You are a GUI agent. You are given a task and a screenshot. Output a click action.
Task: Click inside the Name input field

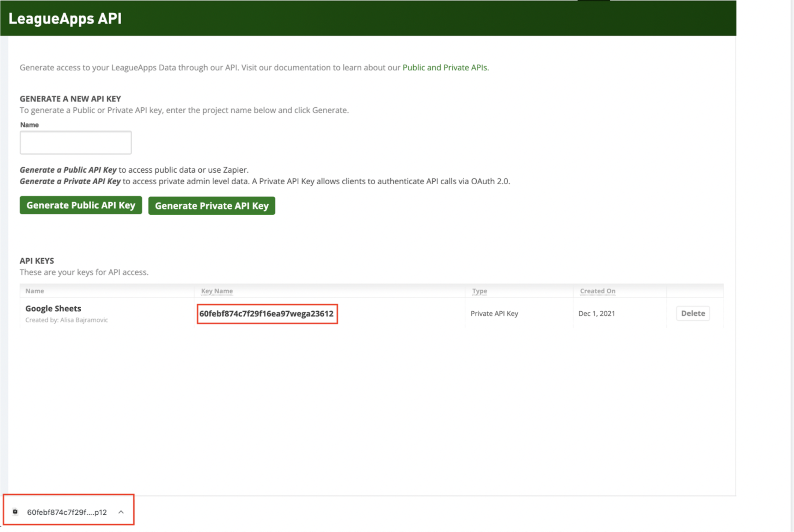[x=75, y=142]
